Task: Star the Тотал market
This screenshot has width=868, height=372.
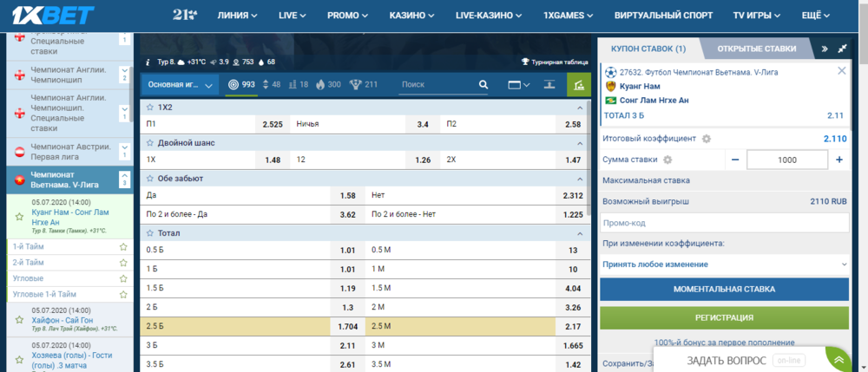Action: click(149, 232)
